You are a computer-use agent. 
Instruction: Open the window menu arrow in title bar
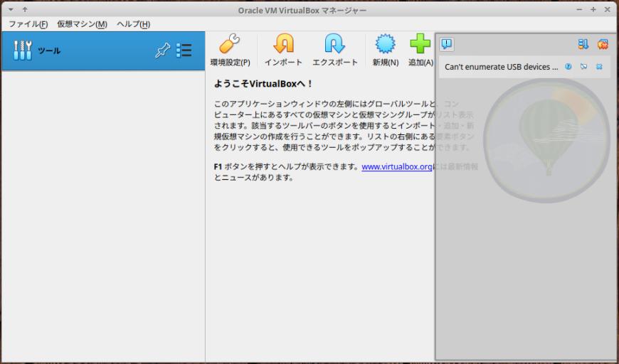(11, 9)
